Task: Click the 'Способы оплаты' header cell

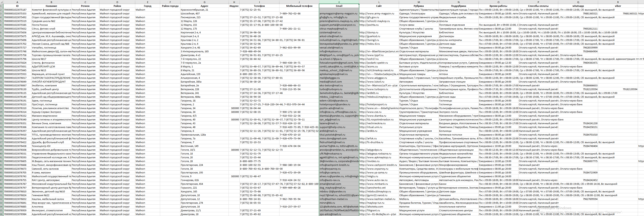Action: [538, 6]
